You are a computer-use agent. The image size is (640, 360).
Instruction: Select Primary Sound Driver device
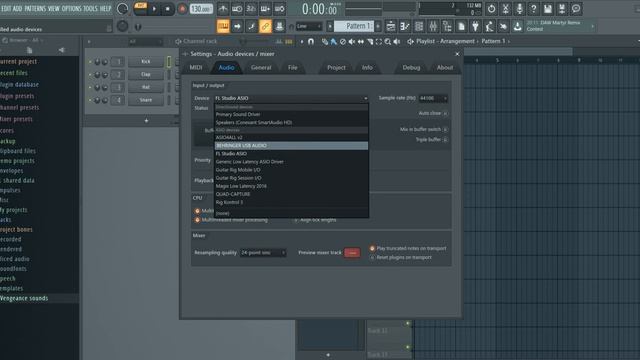(x=291, y=114)
